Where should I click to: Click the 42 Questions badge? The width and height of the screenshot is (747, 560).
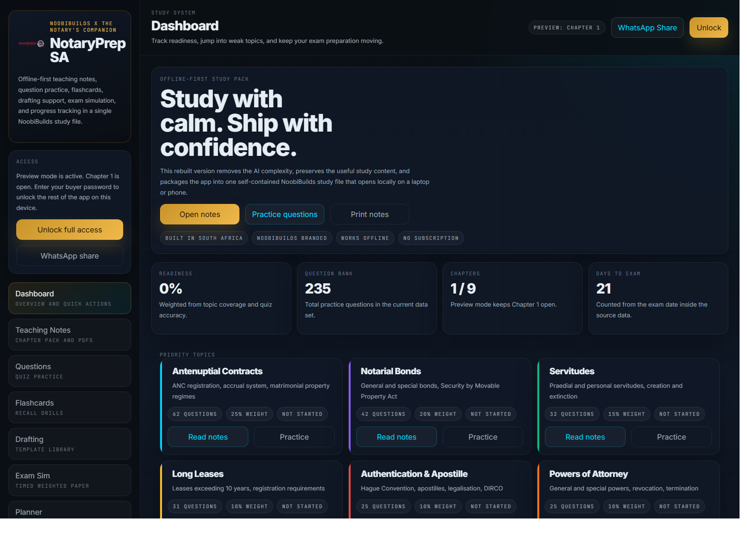(x=383, y=414)
